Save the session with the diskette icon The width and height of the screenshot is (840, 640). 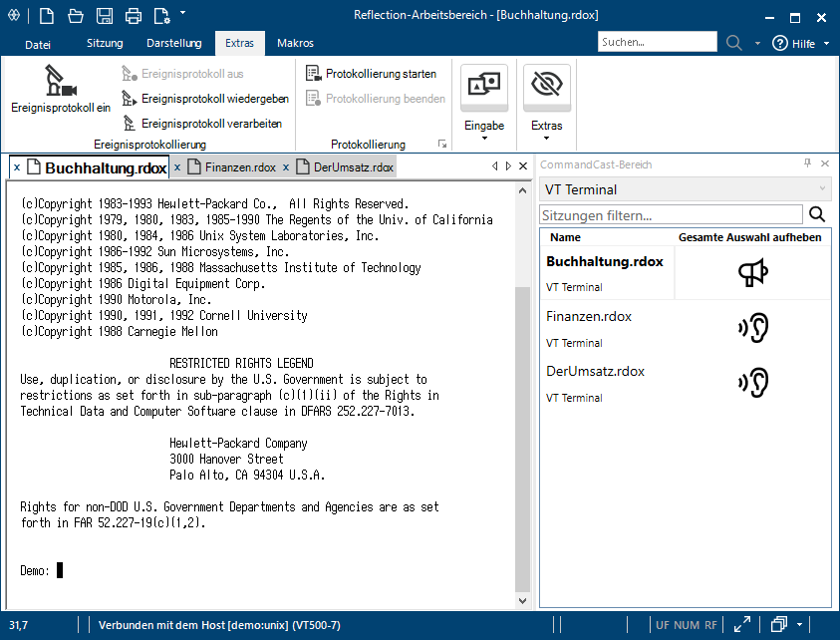[105, 16]
